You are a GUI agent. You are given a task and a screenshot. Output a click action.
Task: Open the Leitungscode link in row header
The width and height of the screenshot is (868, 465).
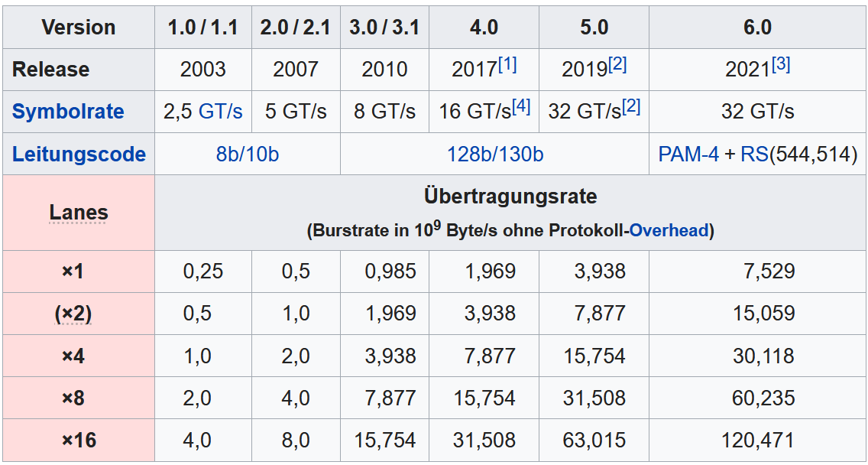coord(79,154)
